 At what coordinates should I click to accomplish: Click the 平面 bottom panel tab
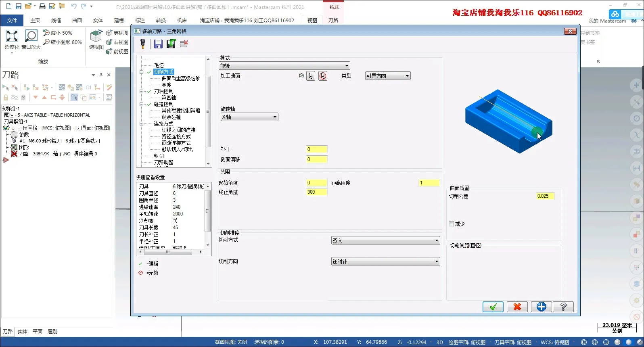(x=38, y=332)
